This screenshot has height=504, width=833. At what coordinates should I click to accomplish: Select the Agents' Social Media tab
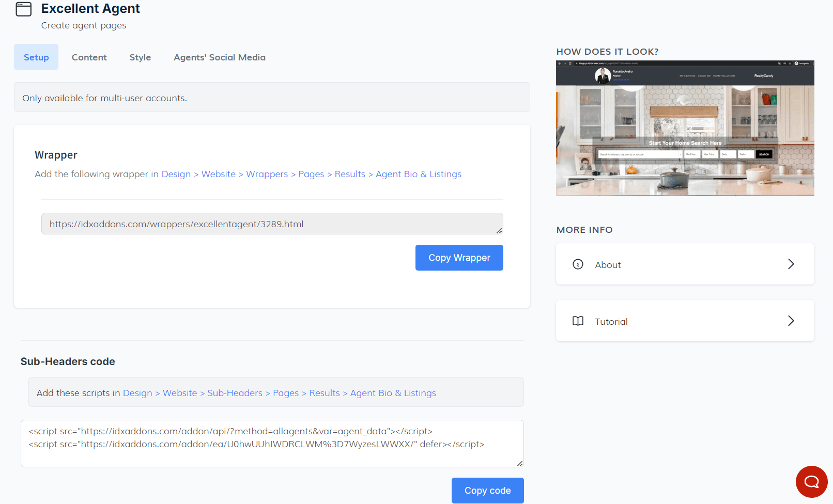pos(219,57)
